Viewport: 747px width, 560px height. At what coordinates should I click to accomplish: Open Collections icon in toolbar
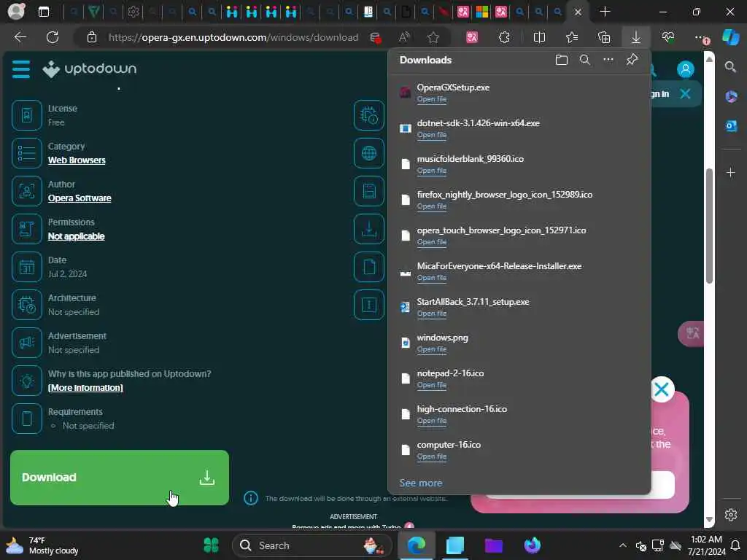click(x=604, y=37)
